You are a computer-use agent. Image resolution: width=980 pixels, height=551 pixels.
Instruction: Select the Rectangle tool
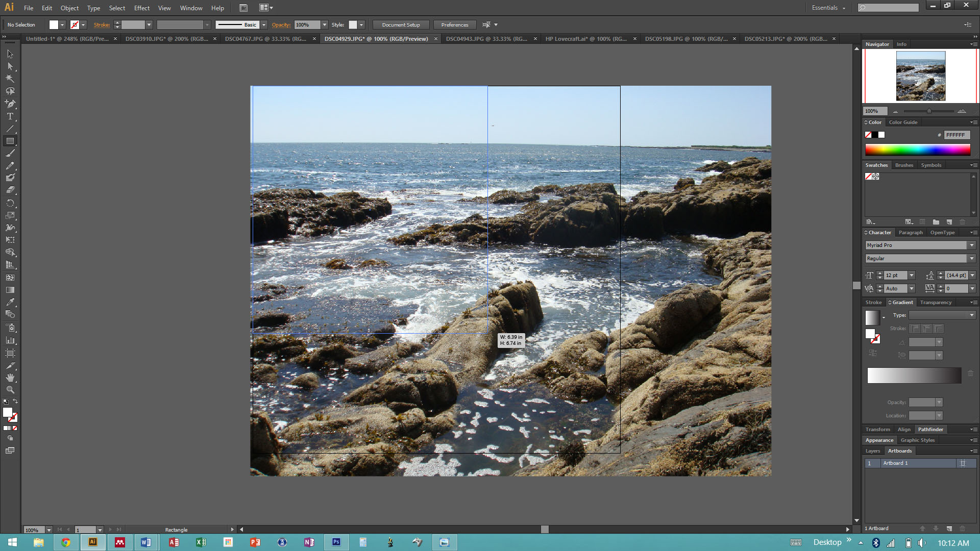pyautogui.click(x=10, y=141)
